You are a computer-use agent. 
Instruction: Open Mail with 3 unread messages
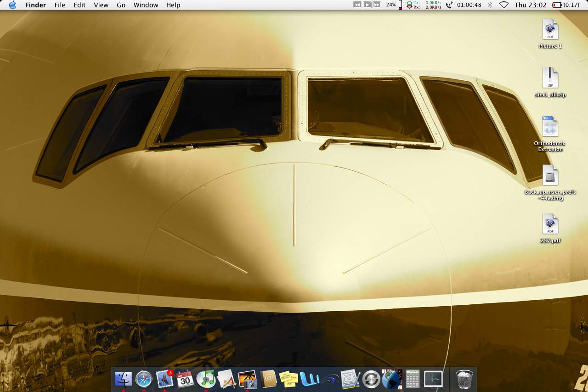click(x=164, y=379)
